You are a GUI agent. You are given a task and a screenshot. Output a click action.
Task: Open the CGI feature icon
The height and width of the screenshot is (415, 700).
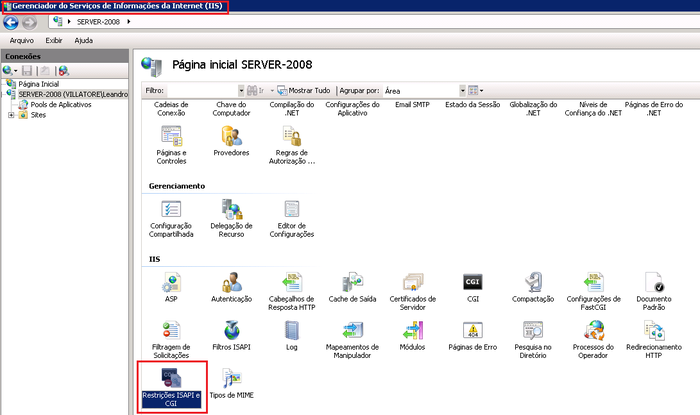[x=473, y=288]
